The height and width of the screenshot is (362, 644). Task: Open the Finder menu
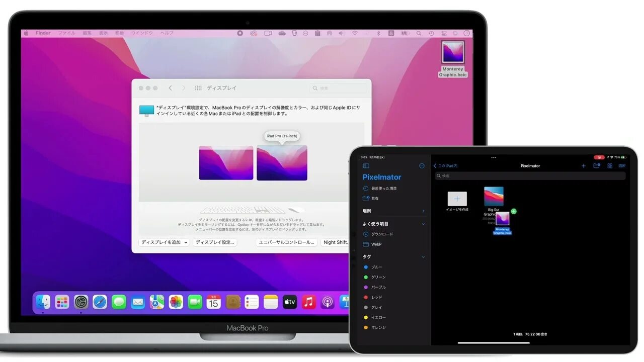(43, 33)
